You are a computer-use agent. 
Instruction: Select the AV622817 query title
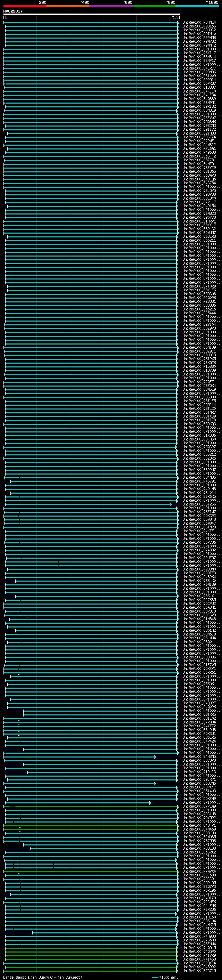13,11
